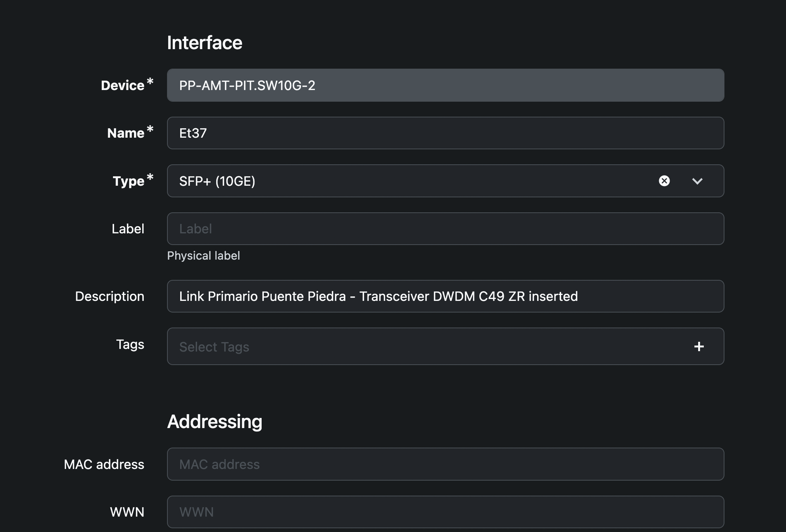This screenshot has width=786, height=532.
Task: Click into the empty Label input
Action: coord(445,229)
